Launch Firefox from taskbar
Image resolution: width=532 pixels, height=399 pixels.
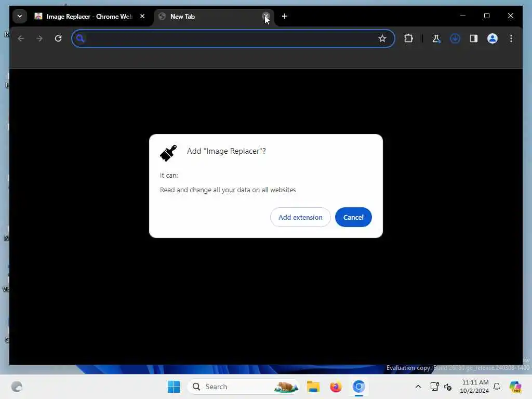336,387
